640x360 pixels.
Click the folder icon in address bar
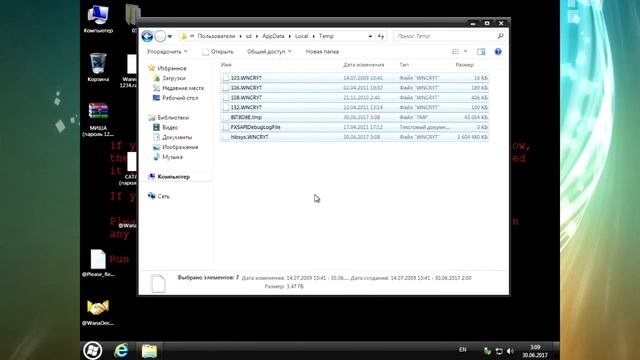pyautogui.click(x=184, y=36)
